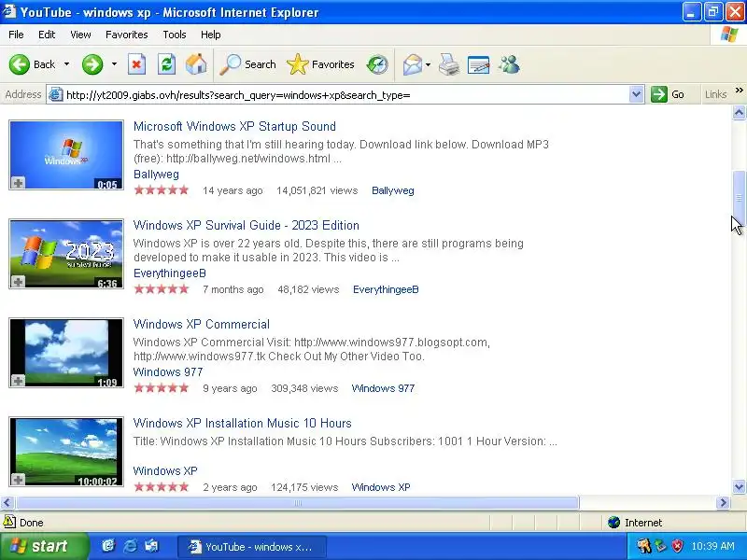Click the Internet zone globe icon
Image resolution: width=747 pixels, height=560 pixels.
[613, 523]
